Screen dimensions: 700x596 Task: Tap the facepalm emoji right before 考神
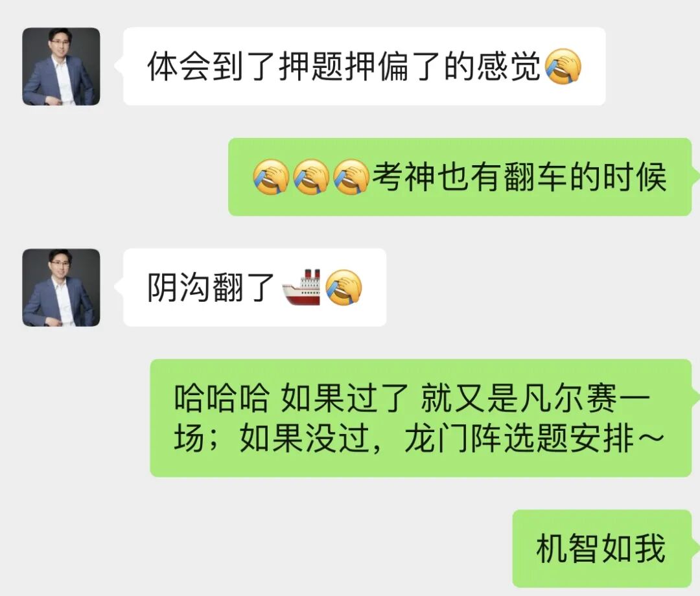pos(351,177)
